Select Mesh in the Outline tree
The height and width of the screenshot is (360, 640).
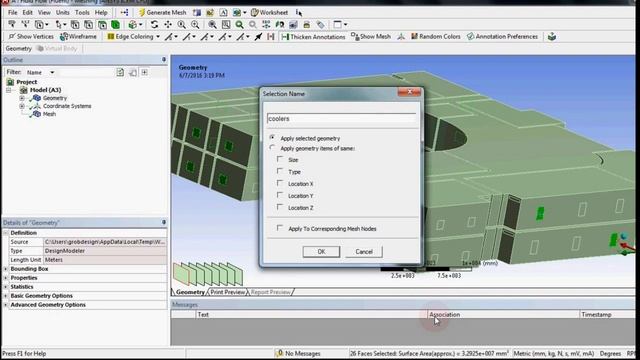(49, 114)
